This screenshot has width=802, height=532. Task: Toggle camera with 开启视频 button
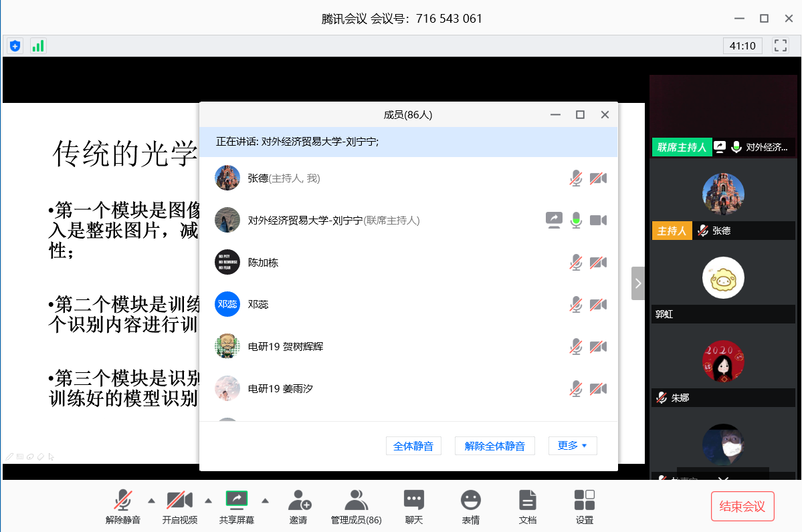(x=179, y=505)
